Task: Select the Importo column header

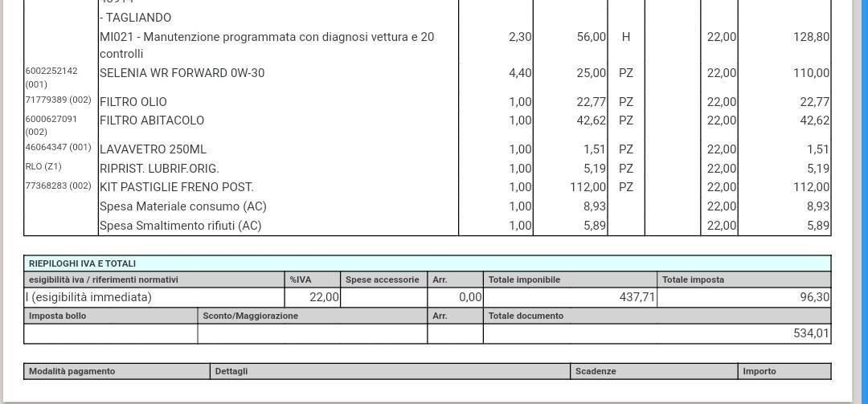Action: 759,371
